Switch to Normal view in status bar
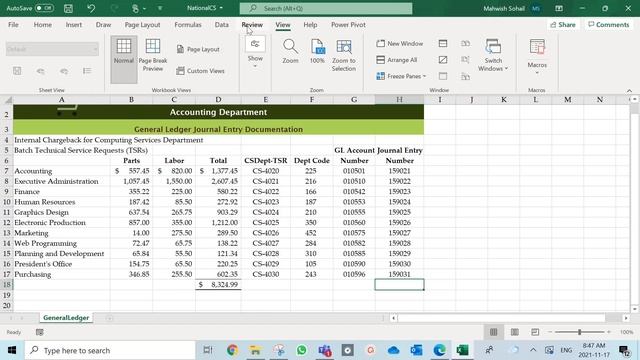The height and width of the screenshot is (360, 640). 493,332
